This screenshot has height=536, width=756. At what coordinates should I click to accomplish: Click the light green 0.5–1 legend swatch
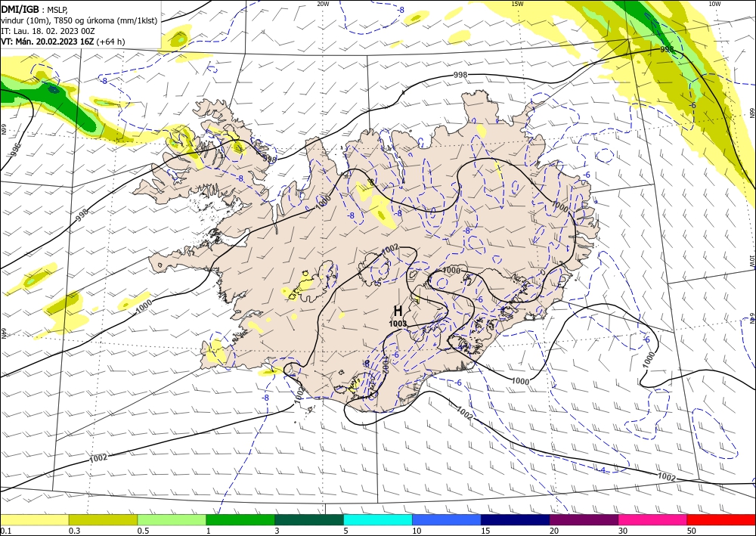tap(172, 519)
